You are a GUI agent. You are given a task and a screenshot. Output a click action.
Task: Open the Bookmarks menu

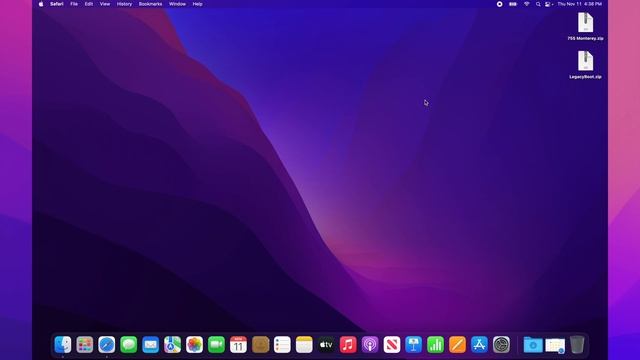point(150,4)
